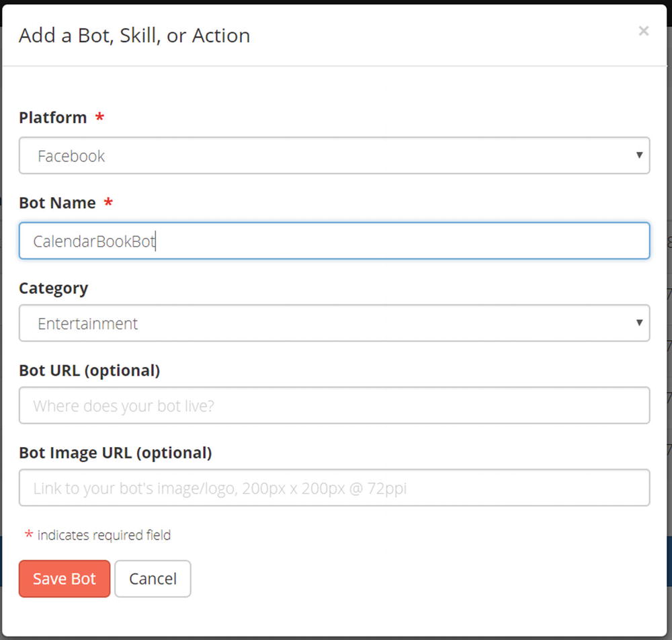Click the Bot URL input field

click(334, 405)
